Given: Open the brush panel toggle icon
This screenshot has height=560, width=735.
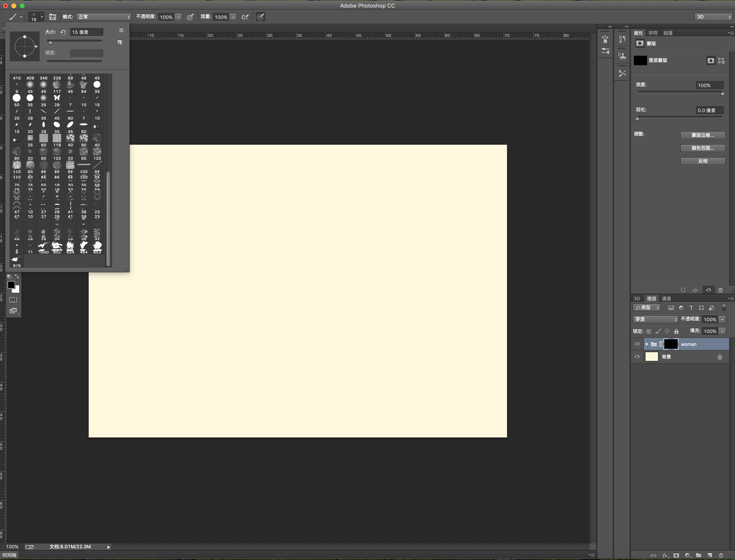Looking at the screenshot, I should [53, 17].
